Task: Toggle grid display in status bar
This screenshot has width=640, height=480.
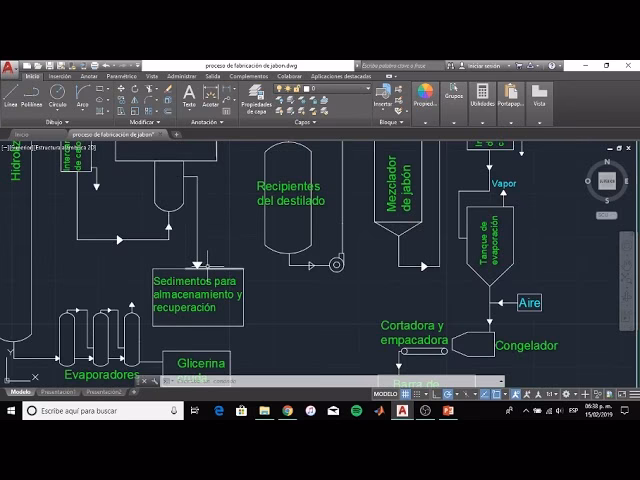Action: (408, 395)
